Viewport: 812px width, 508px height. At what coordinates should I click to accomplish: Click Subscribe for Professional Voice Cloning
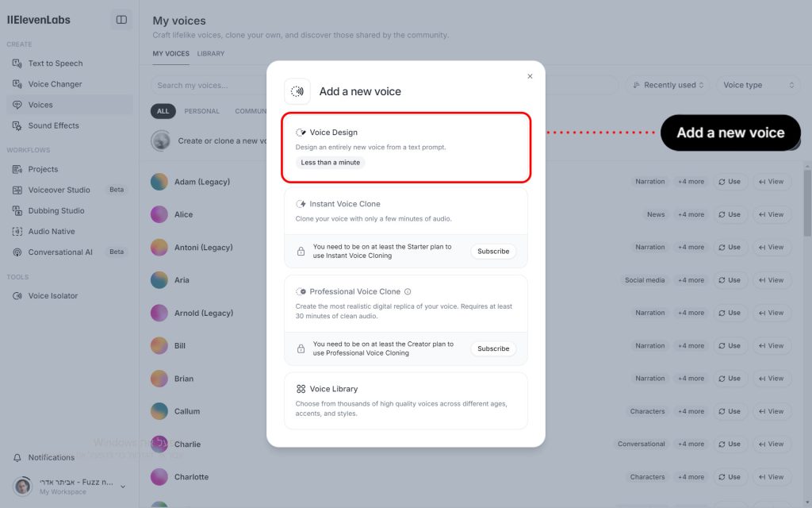click(493, 348)
